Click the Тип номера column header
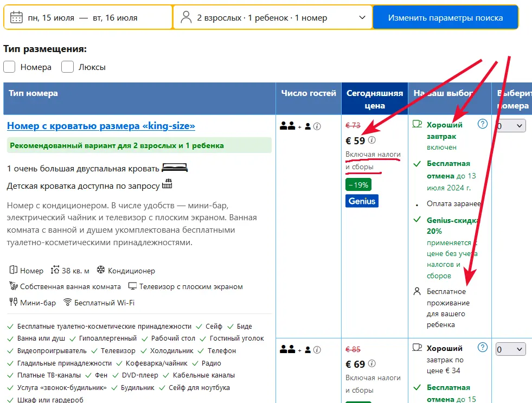Image resolution: width=532 pixels, height=403 pixels. (33, 93)
